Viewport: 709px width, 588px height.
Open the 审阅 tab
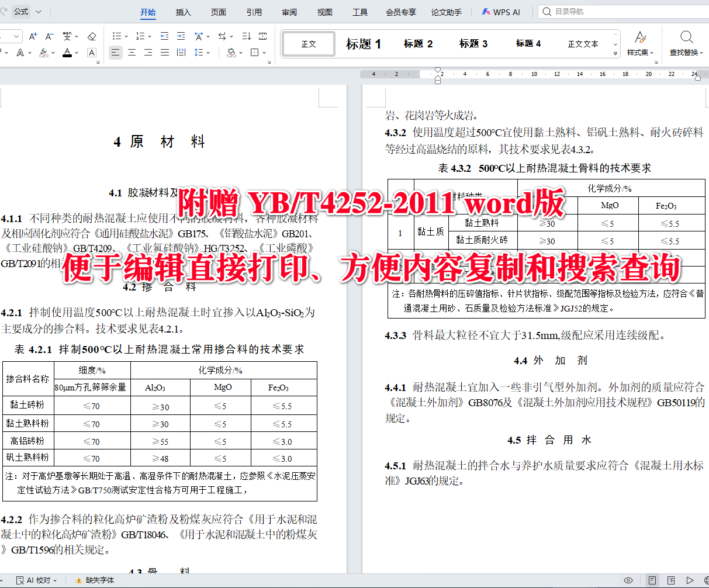(x=289, y=12)
